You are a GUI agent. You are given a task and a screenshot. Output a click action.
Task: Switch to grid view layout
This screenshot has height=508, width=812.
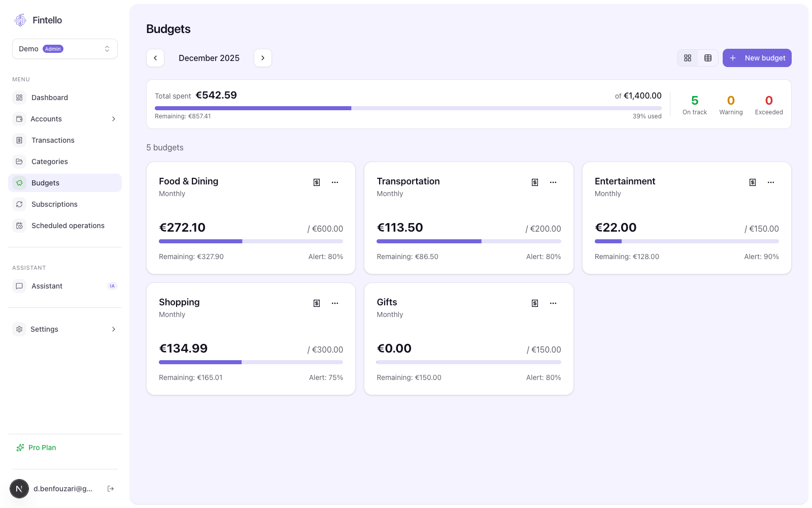point(688,58)
